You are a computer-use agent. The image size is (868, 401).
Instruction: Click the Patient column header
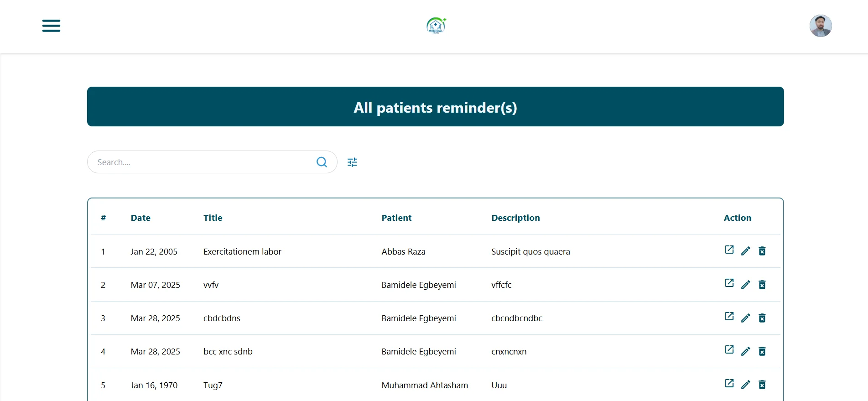[396, 218]
